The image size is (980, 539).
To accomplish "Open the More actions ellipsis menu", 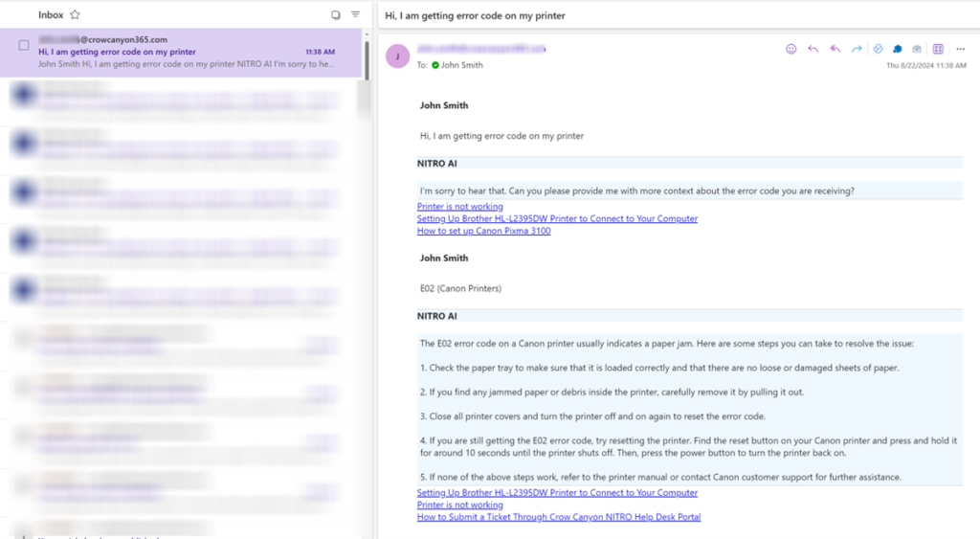I will [x=961, y=49].
